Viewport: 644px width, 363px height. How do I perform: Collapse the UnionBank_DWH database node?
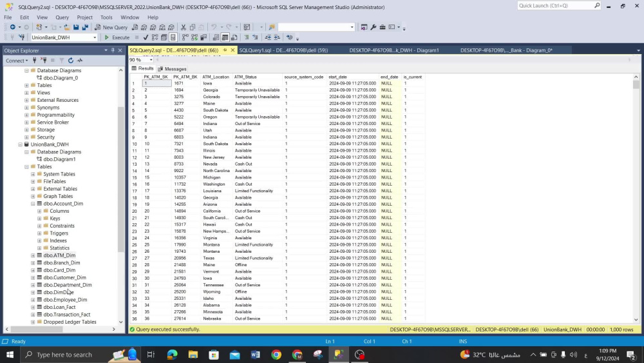click(x=20, y=144)
